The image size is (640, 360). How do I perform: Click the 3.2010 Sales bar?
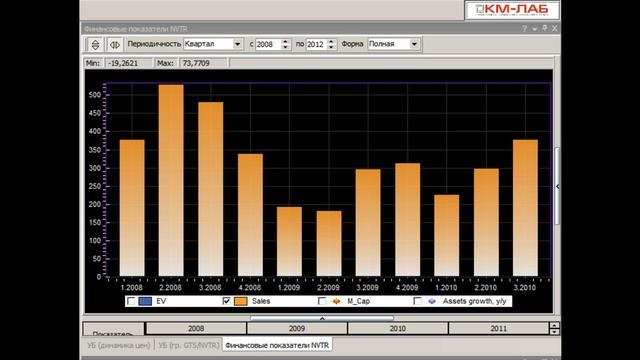tap(525, 208)
